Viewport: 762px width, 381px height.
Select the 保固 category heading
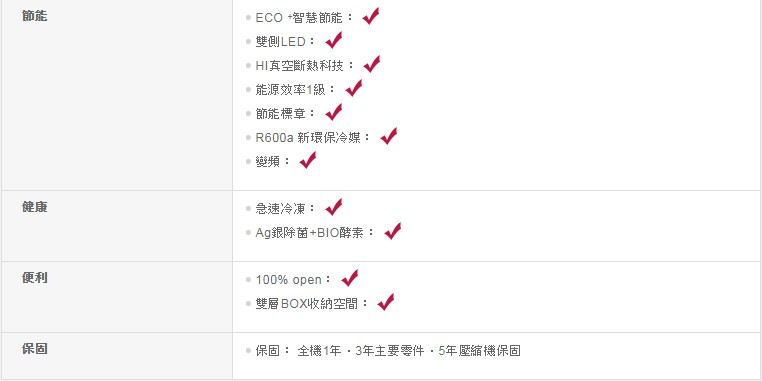pyautogui.click(x=35, y=349)
